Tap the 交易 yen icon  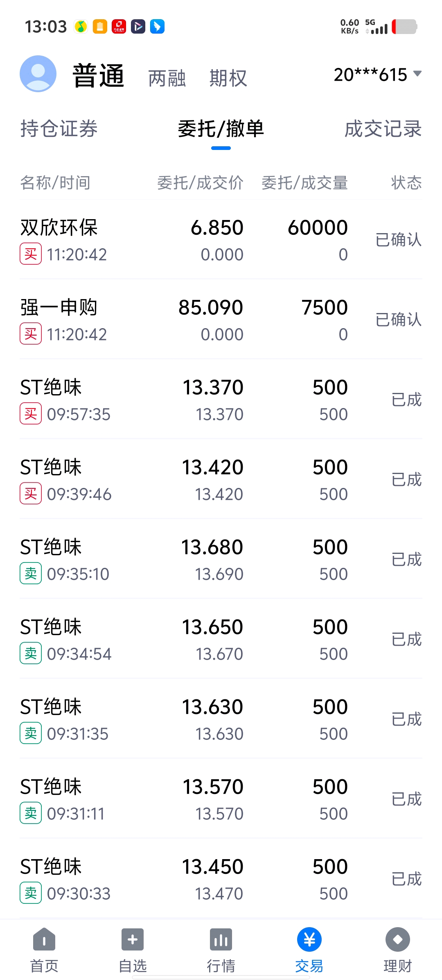coord(309,939)
